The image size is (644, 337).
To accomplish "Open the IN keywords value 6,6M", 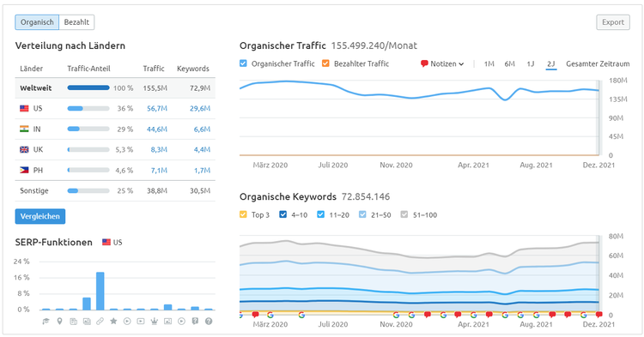I will pyautogui.click(x=202, y=129).
